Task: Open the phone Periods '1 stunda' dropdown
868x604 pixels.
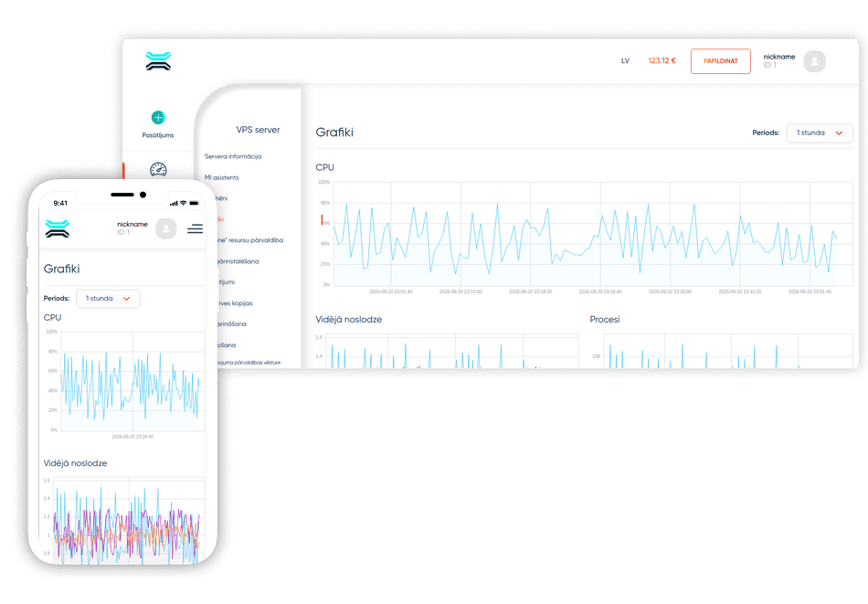Action: 108,299
